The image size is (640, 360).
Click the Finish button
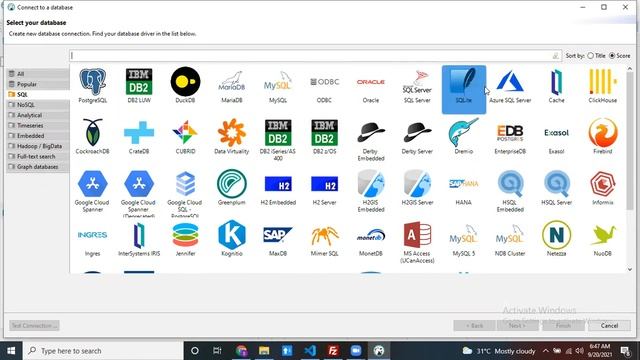[563, 325]
